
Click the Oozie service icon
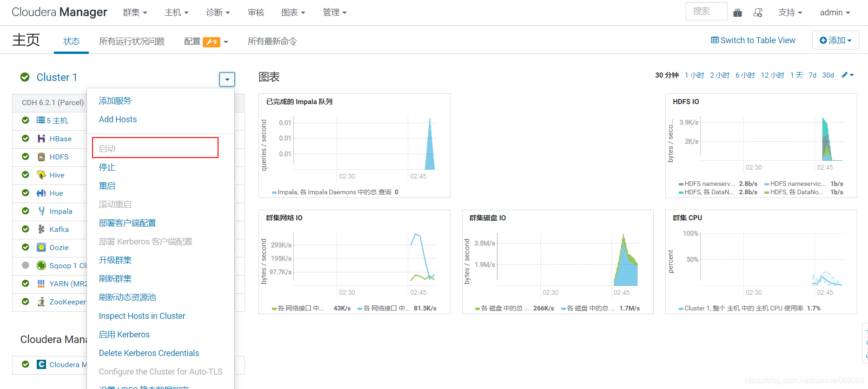[41, 247]
